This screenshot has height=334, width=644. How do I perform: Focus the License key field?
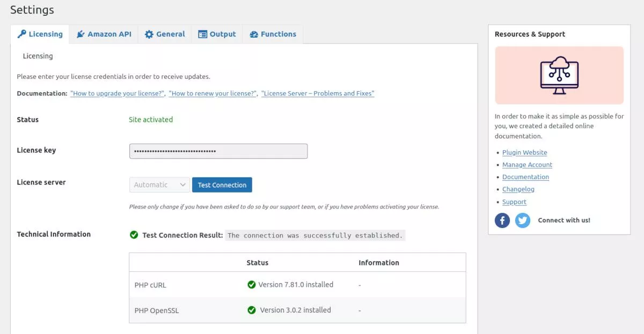pos(218,151)
